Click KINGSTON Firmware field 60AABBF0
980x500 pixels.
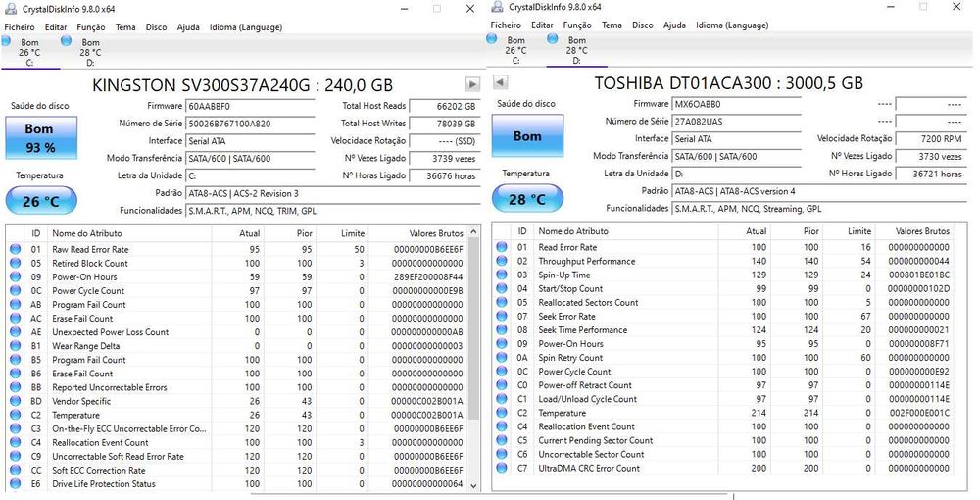click(251, 106)
